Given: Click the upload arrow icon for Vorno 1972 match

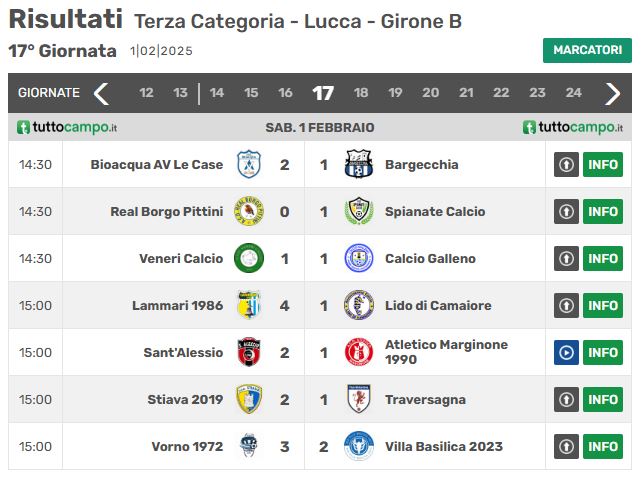Looking at the screenshot, I should [x=566, y=446].
